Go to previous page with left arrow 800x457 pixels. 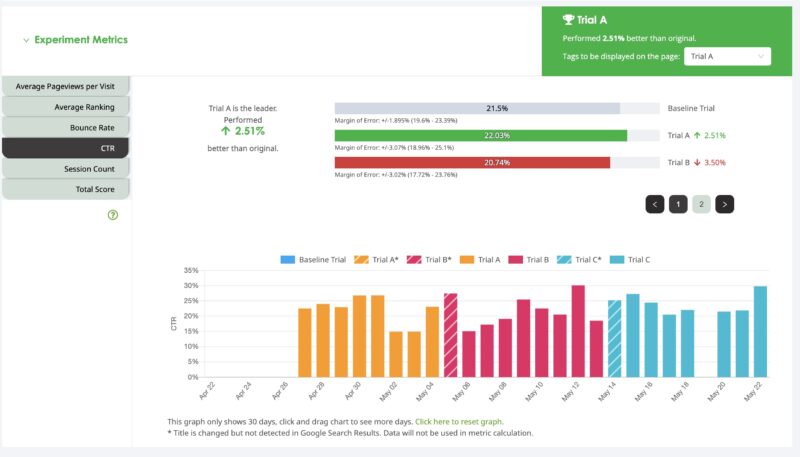(x=655, y=204)
